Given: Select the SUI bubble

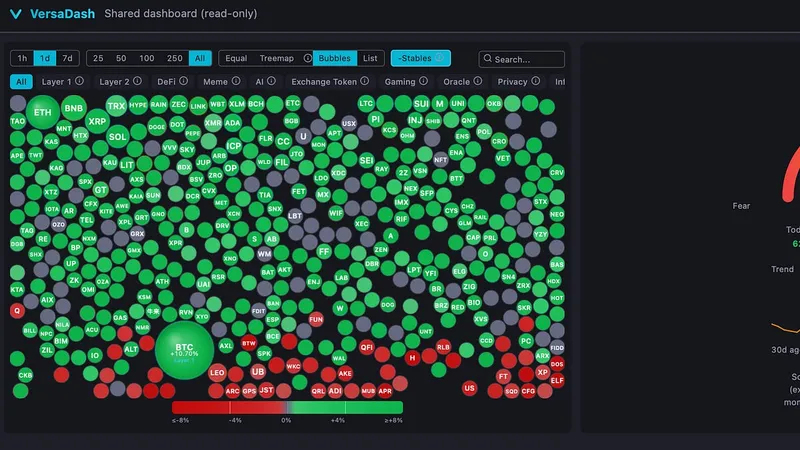Looking at the screenshot, I should click(x=421, y=104).
